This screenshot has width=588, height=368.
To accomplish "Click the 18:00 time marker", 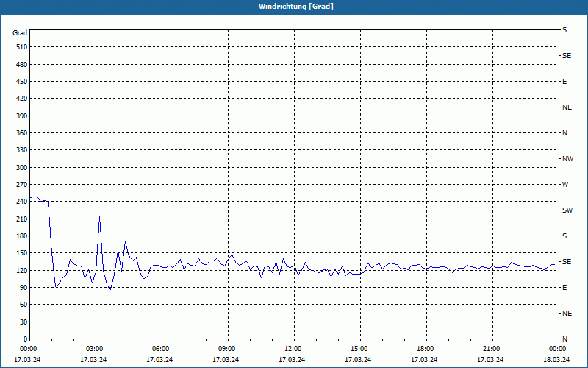I will [426, 349].
